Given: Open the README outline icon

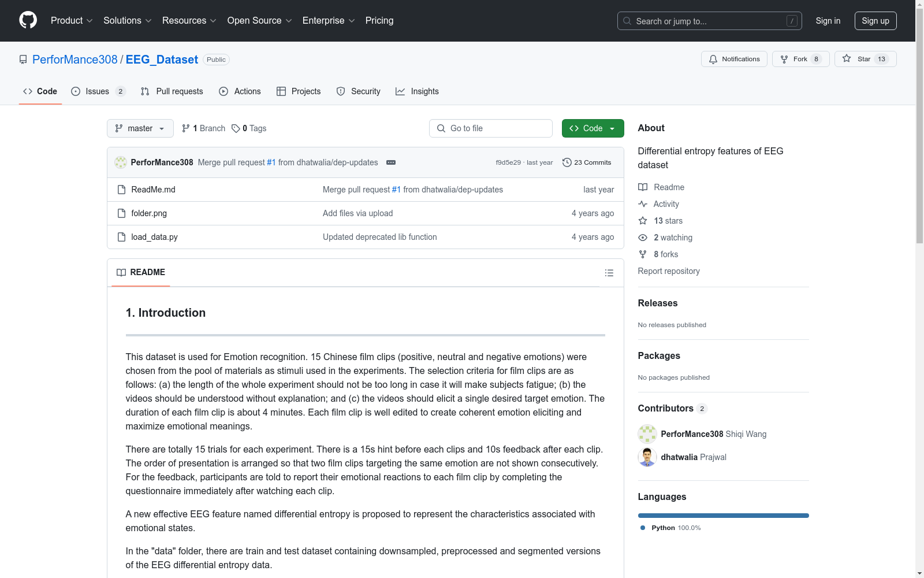Looking at the screenshot, I should [x=609, y=273].
